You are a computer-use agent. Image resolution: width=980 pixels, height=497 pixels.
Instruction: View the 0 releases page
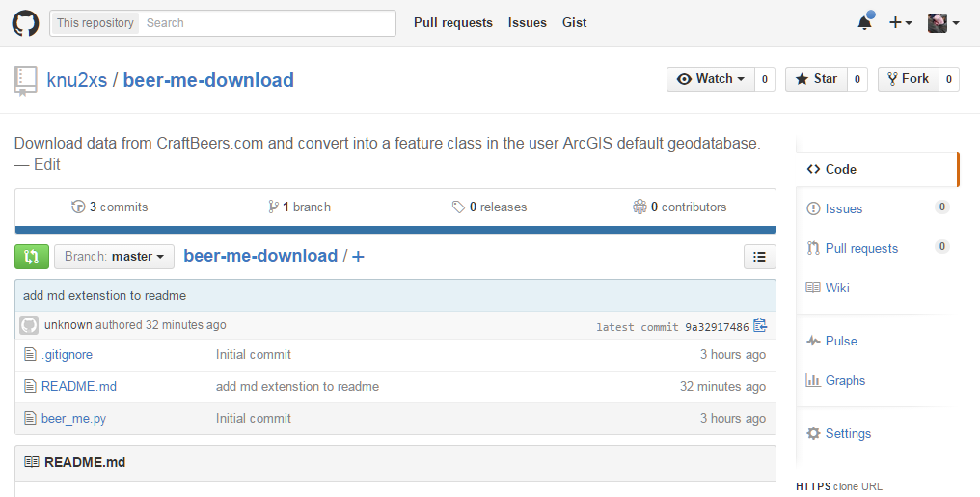pos(489,207)
